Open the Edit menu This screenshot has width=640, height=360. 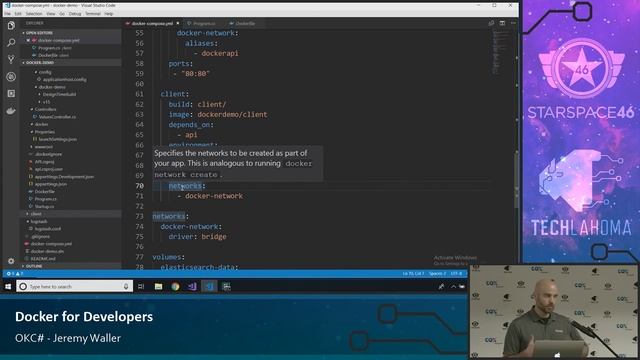[18, 13]
